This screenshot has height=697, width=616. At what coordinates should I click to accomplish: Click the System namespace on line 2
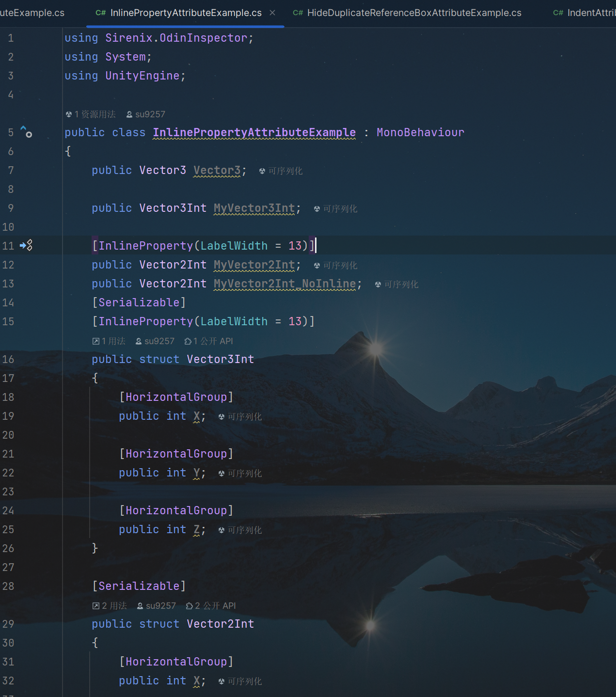pos(126,57)
